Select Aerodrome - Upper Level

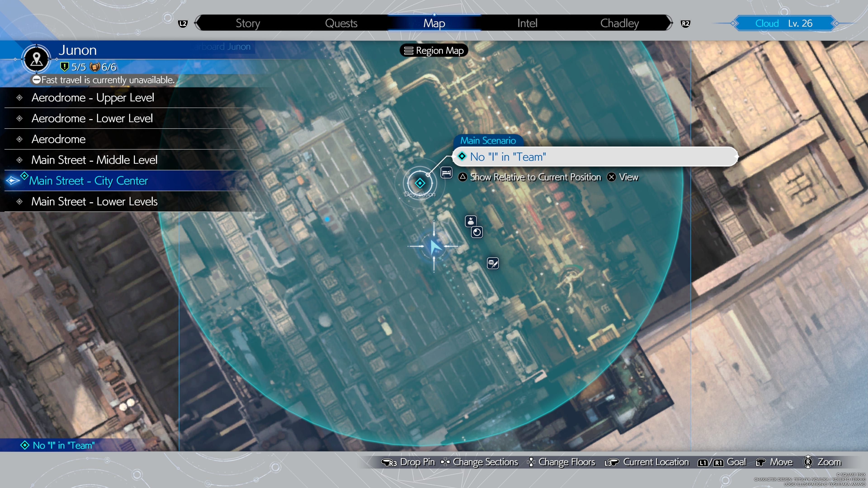pyautogui.click(x=135, y=98)
